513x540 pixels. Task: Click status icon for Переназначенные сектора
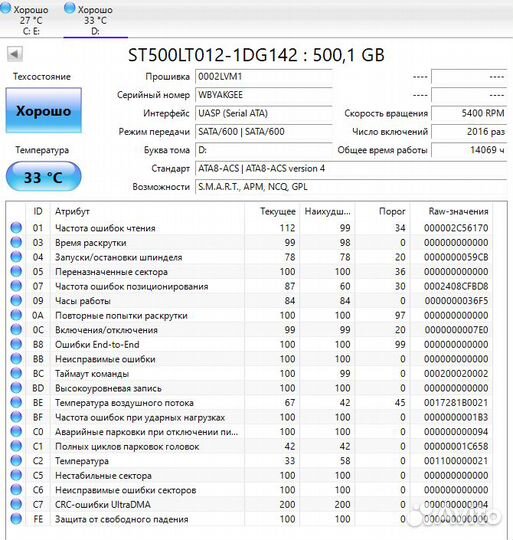[16, 271]
